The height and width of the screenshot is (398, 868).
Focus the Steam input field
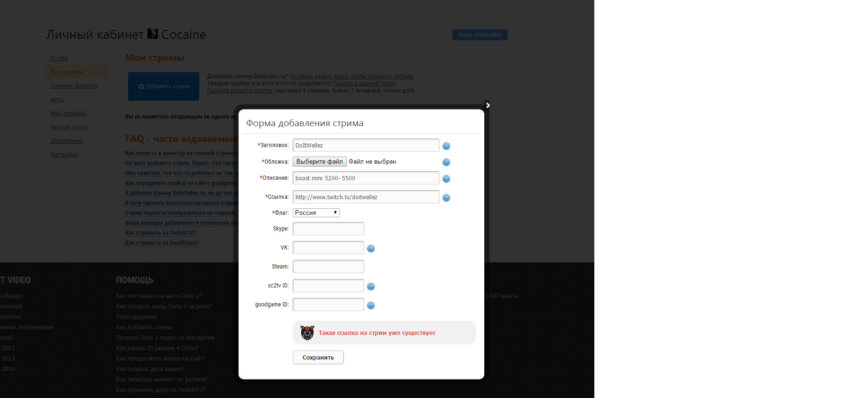coord(328,267)
